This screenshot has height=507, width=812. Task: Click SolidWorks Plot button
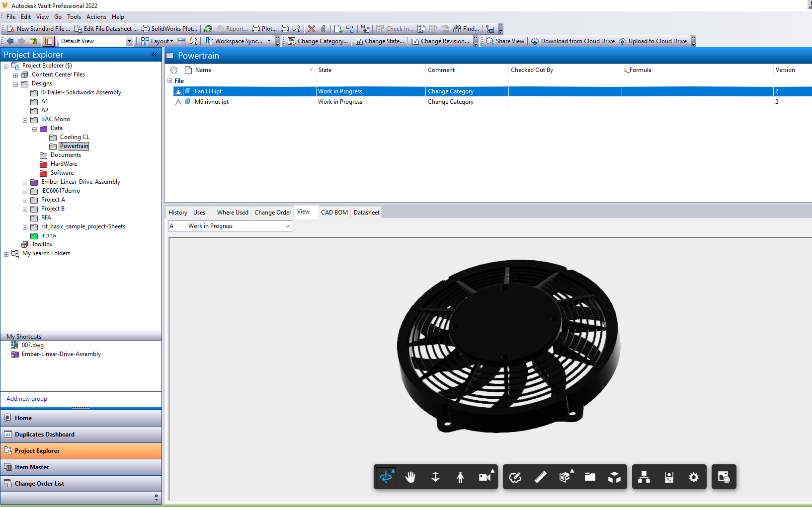tap(170, 29)
